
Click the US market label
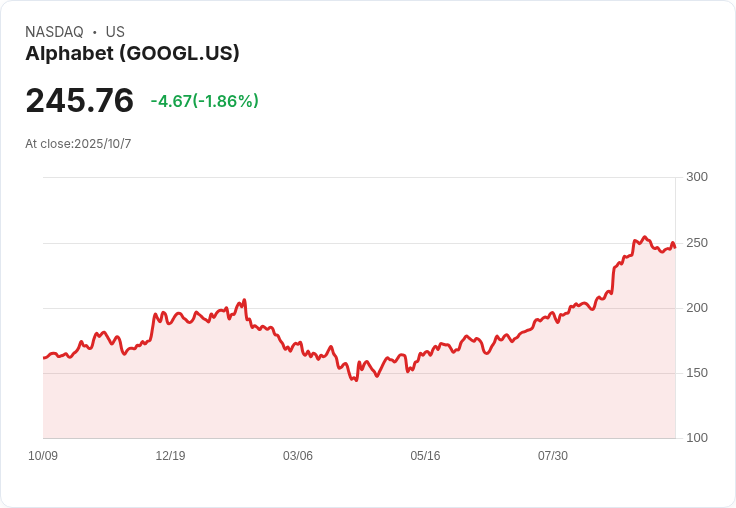[x=115, y=32]
